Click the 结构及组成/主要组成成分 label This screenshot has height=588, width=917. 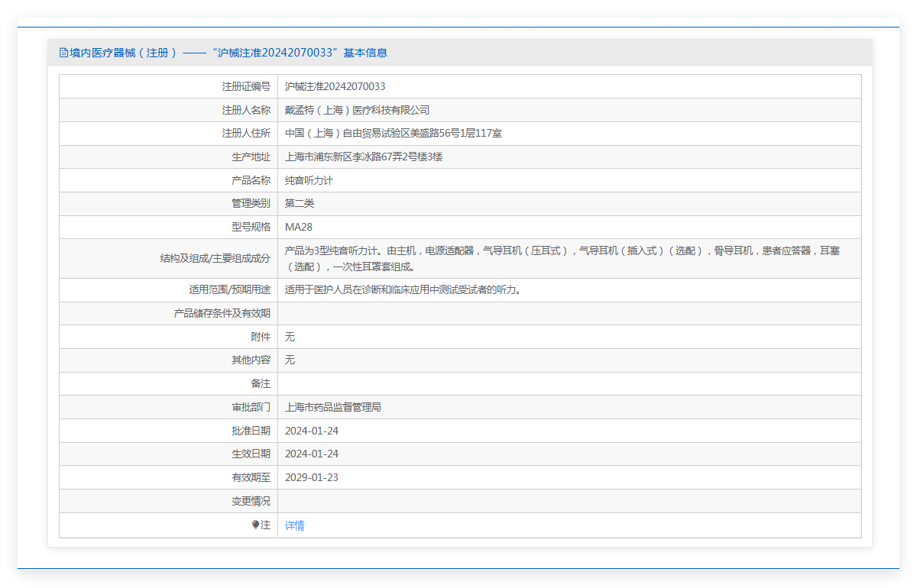click(x=215, y=258)
